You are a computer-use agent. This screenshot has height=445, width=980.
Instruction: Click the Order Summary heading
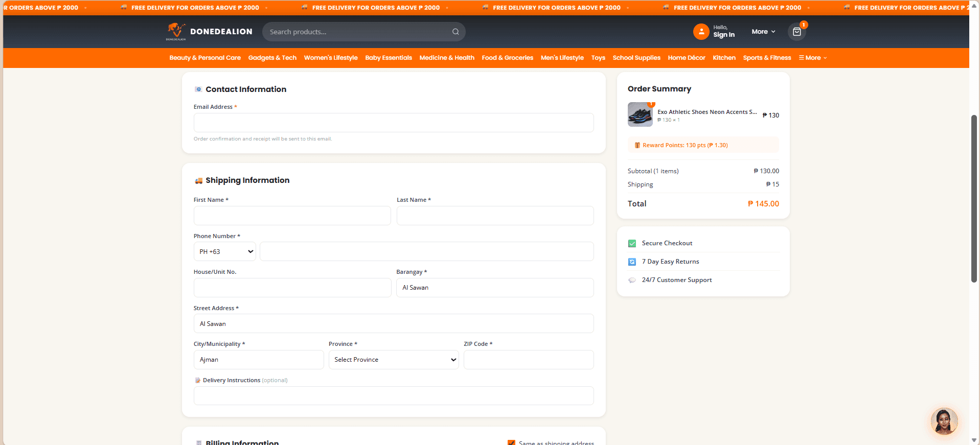[659, 89]
